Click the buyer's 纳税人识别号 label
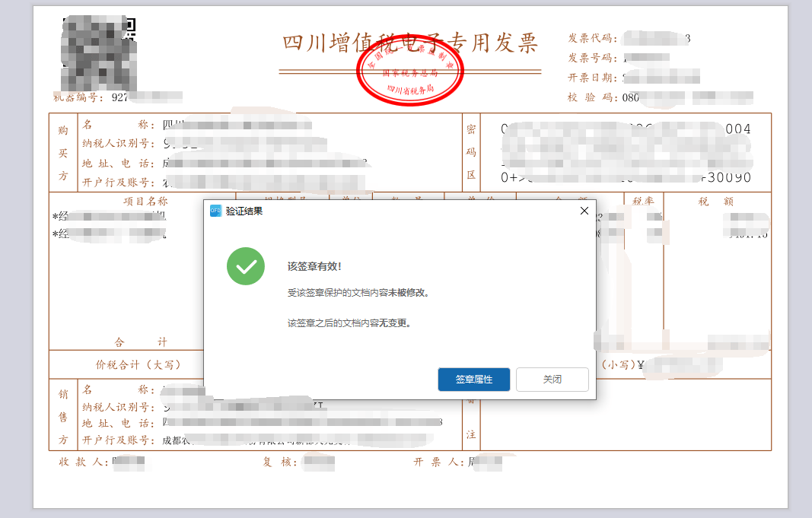The height and width of the screenshot is (518, 812). click(119, 143)
